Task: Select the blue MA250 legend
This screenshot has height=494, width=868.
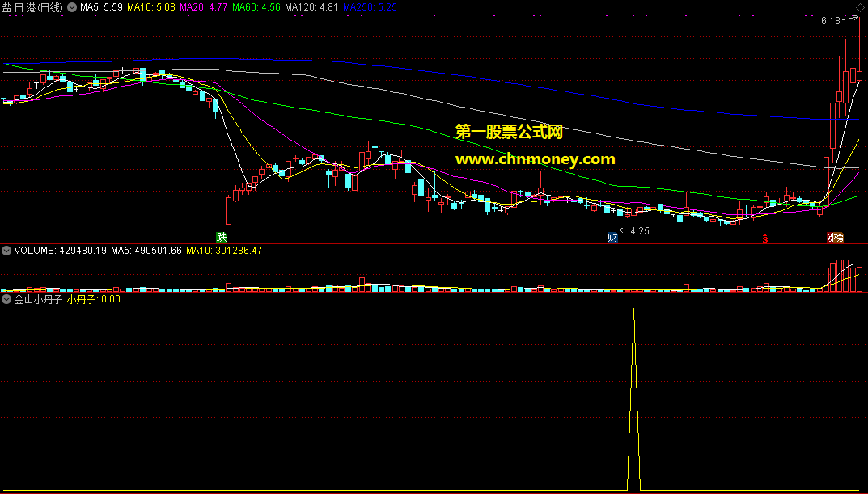Action: pyautogui.click(x=369, y=7)
